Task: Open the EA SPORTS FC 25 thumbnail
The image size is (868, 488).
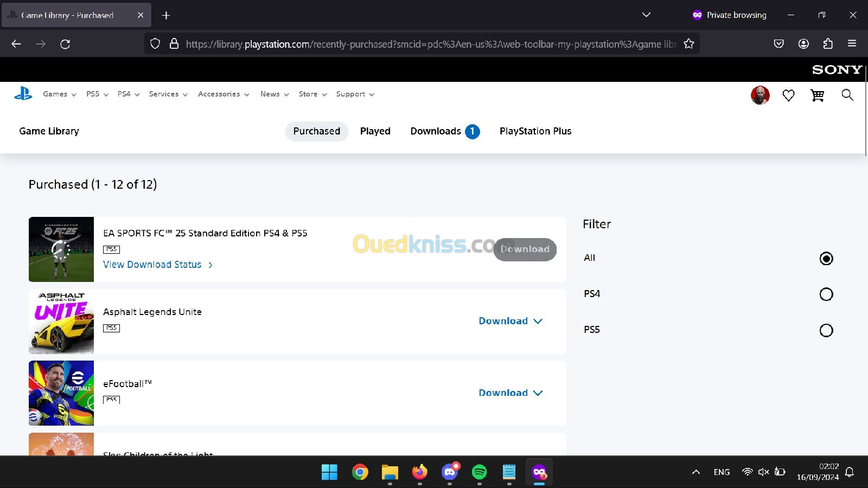Action: pos(61,249)
